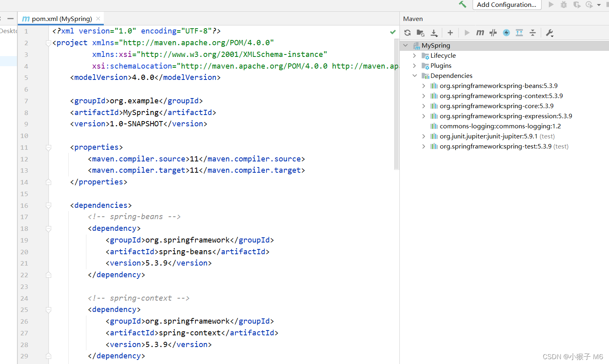Click the Maven panel Run icon
The height and width of the screenshot is (364, 609).
467,33
